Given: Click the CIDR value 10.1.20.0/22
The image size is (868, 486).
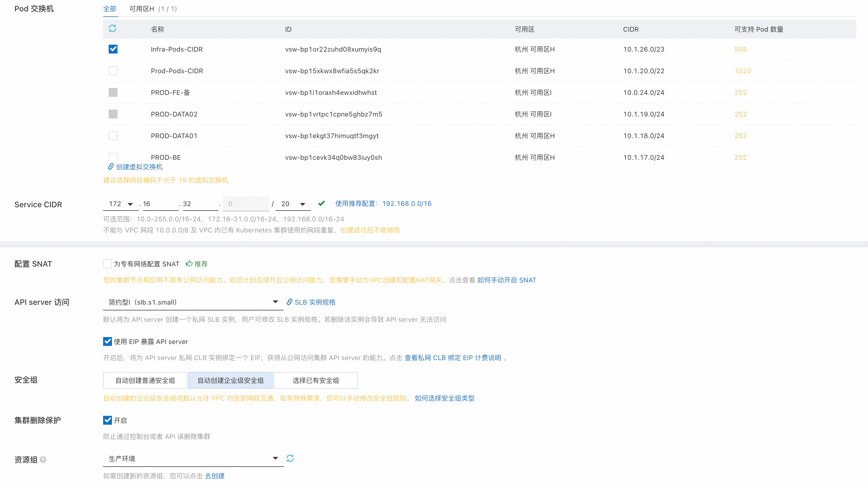Looking at the screenshot, I should click(x=644, y=71).
